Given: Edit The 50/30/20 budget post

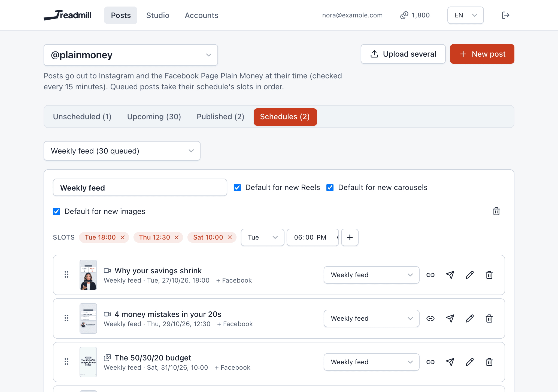Looking at the screenshot, I should pyautogui.click(x=470, y=362).
